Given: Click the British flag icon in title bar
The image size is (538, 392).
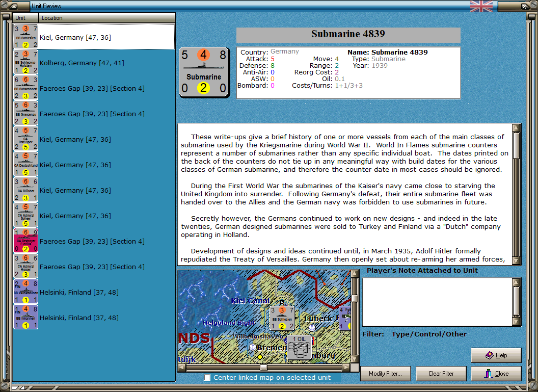Looking at the screenshot, I should (x=481, y=6).
